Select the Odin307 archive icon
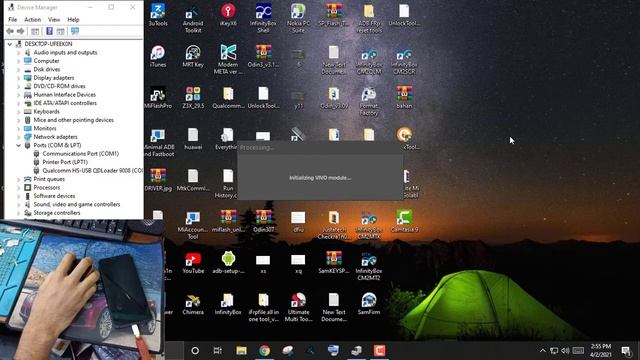The image size is (640, 360). 263,221
